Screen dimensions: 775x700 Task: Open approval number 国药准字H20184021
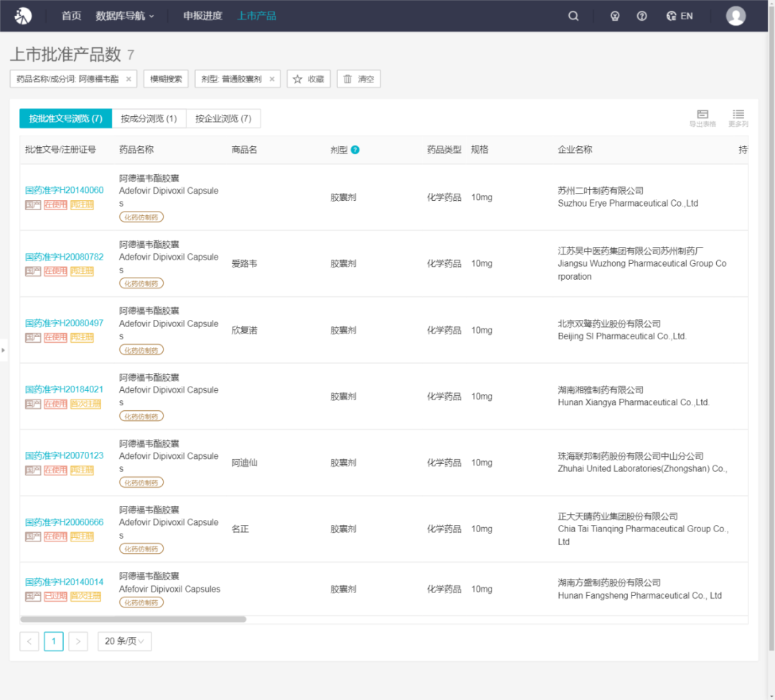pyautogui.click(x=65, y=389)
